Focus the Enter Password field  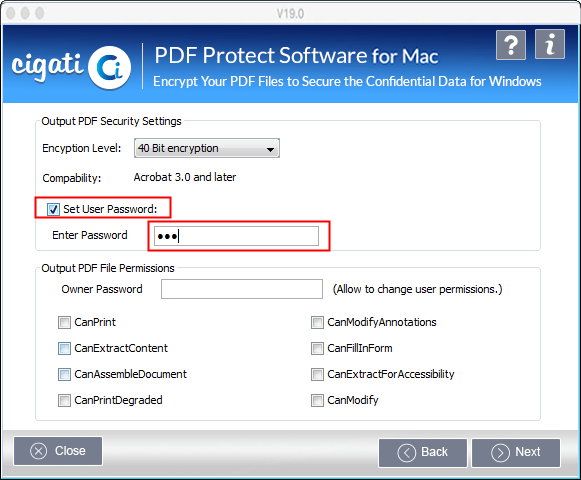[x=236, y=236]
